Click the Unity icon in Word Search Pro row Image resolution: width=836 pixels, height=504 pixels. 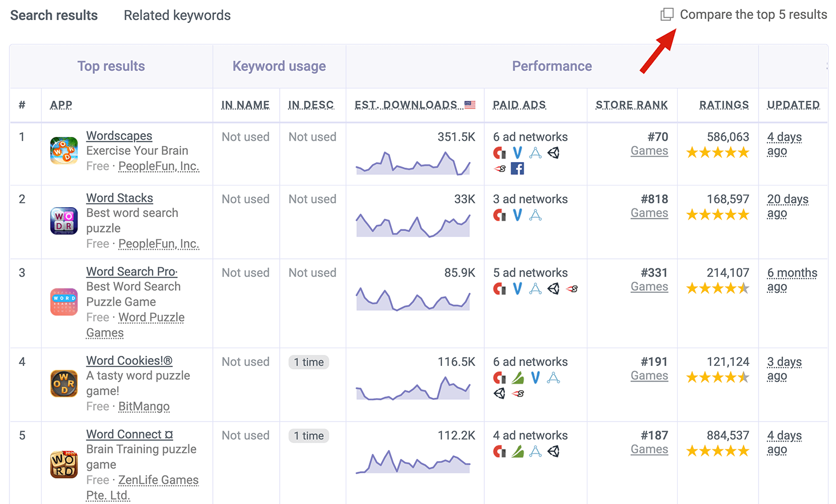tap(553, 288)
